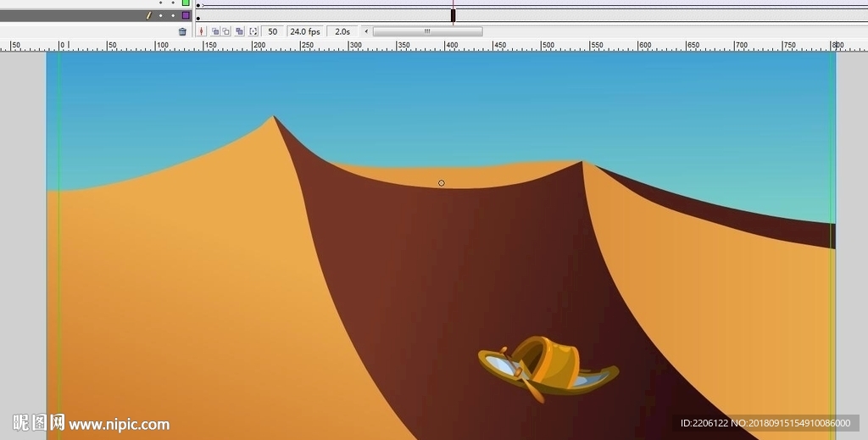Click the small circle transformation point on stage
This screenshot has height=440, width=868.
[441, 183]
